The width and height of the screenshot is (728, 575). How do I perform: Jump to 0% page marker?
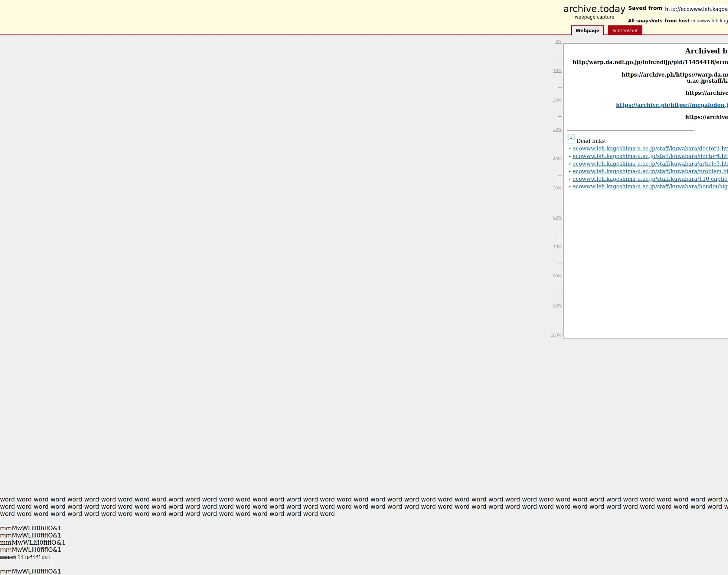point(558,42)
